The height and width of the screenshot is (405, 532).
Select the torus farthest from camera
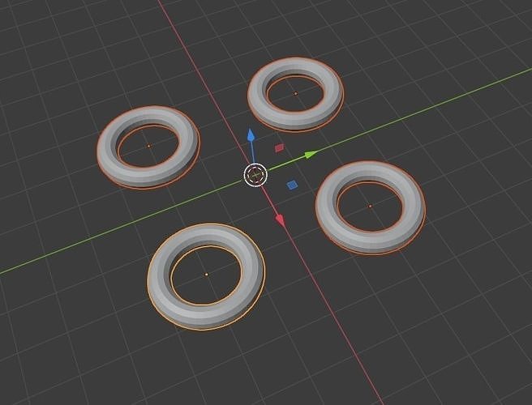(295, 94)
